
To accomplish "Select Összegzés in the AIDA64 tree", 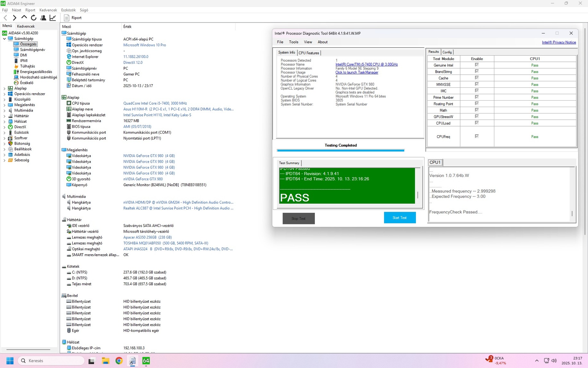I will pyautogui.click(x=28, y=44).
